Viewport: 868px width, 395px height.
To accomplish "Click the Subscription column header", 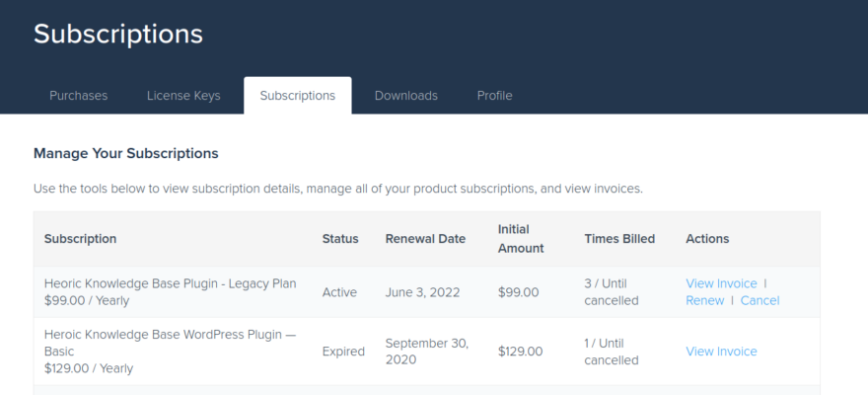I will tap(80, 239).
